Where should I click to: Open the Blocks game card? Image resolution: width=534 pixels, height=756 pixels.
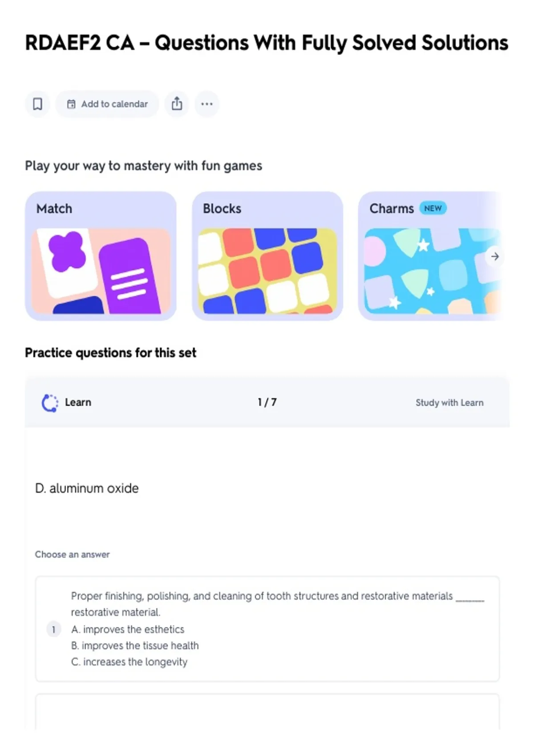(x=267, y=256)
